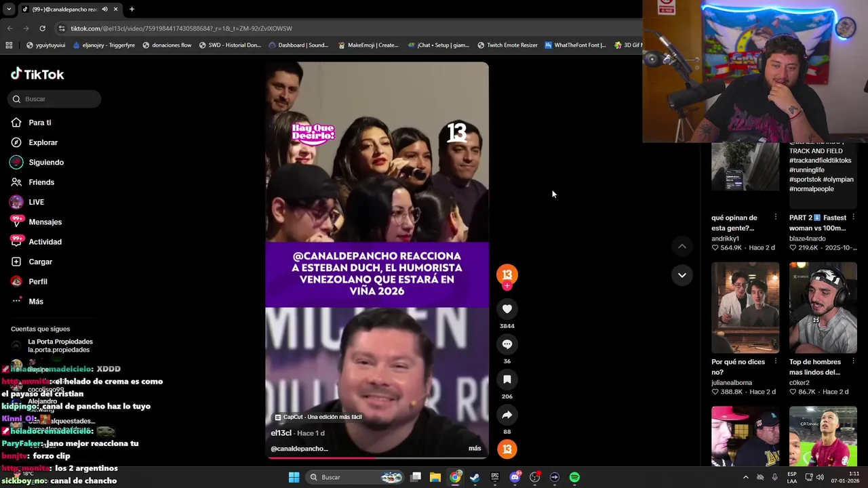Screen dimensions: 868x488
Task: Open Discord from taskbar
Action: (515, 477)
